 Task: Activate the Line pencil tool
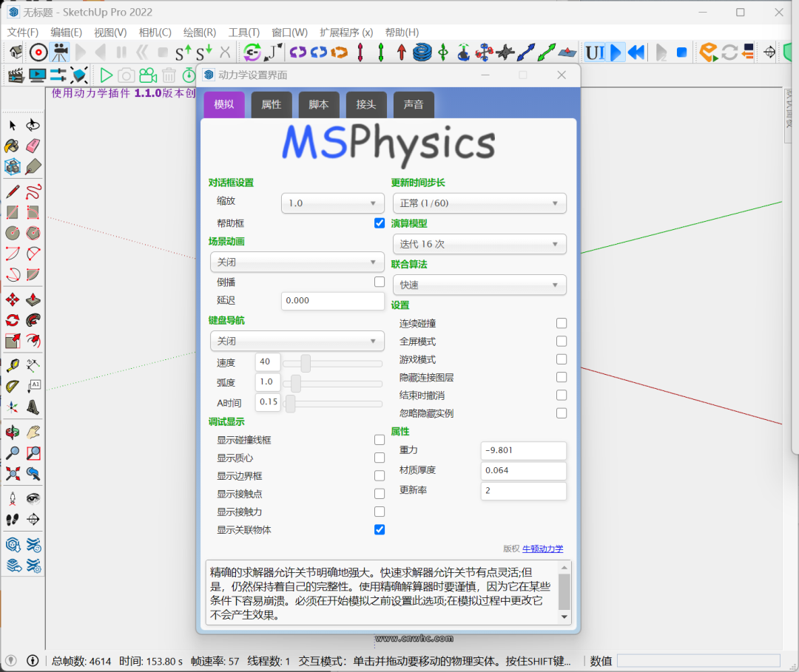[13, 192]
